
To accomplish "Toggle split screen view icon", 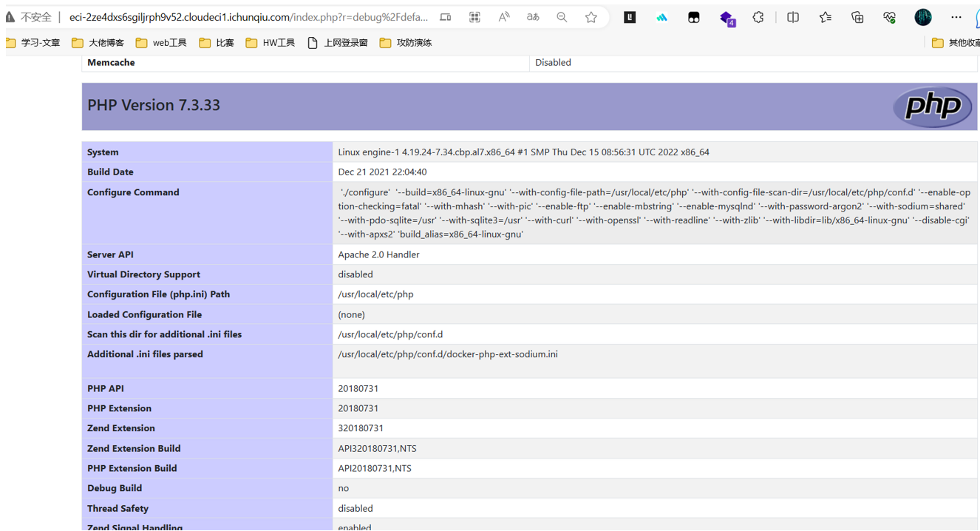I will point(793,17).
